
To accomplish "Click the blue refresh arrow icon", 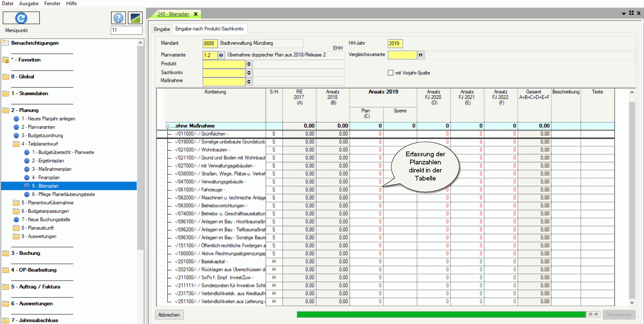I will 21,18.
